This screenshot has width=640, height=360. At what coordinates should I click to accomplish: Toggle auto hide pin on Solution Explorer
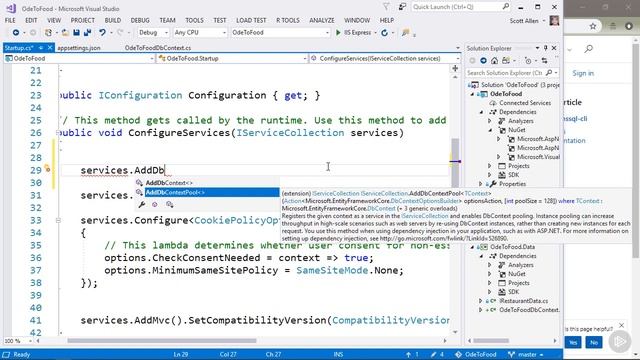(x=546, y=48)
